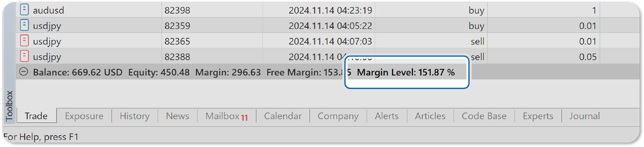Click the Margin Level 151.87 % value
This screenshot has height=147, width=644.
click(405, 72)
